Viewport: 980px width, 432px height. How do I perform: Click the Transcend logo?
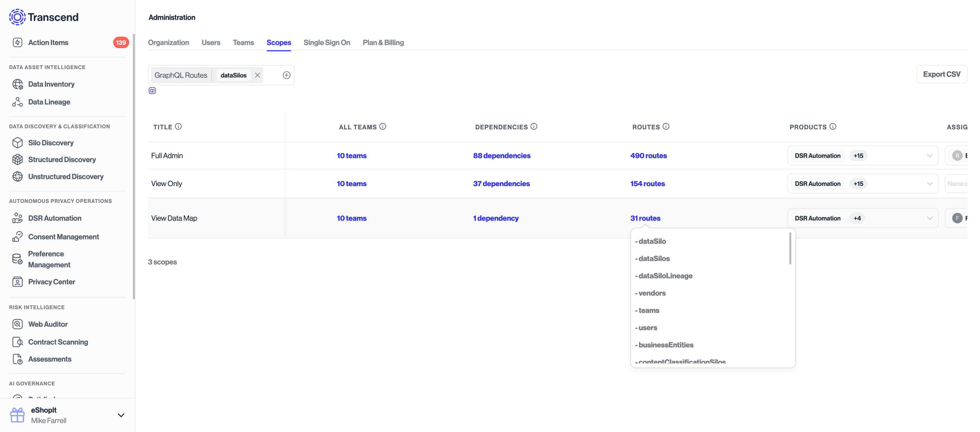pyautogui.click(x=44, y=17)
